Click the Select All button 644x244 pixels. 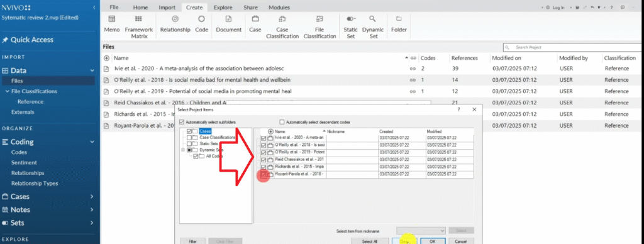(x=369, y=241)
